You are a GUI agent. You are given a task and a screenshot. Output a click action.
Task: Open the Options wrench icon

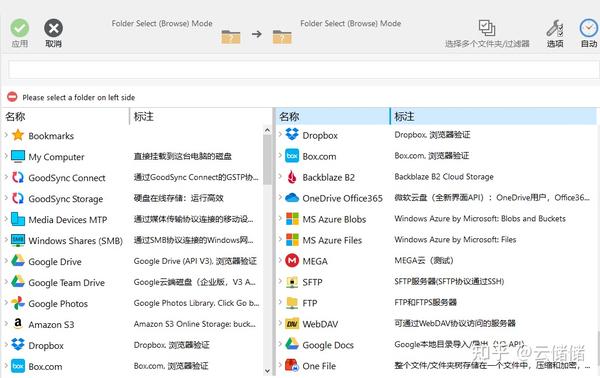coord(554,28)
